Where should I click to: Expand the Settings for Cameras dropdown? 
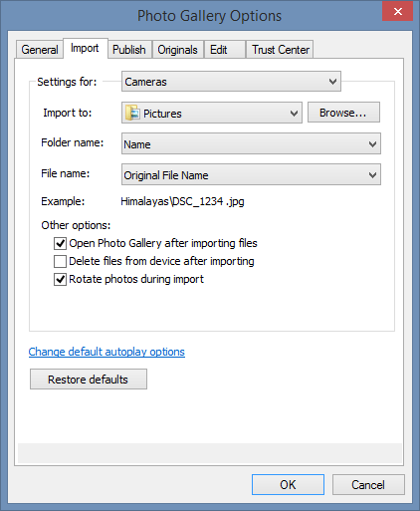[231, 82]
